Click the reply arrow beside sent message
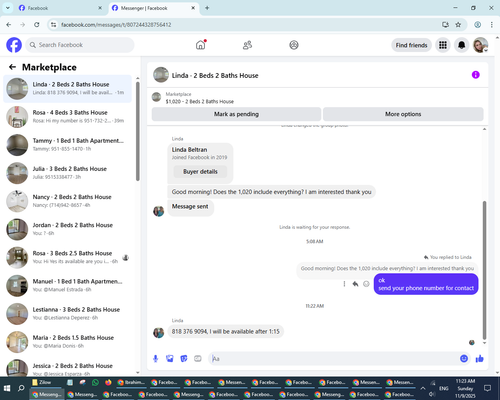This screenshot has height=400, width=500. pos(355,284)
